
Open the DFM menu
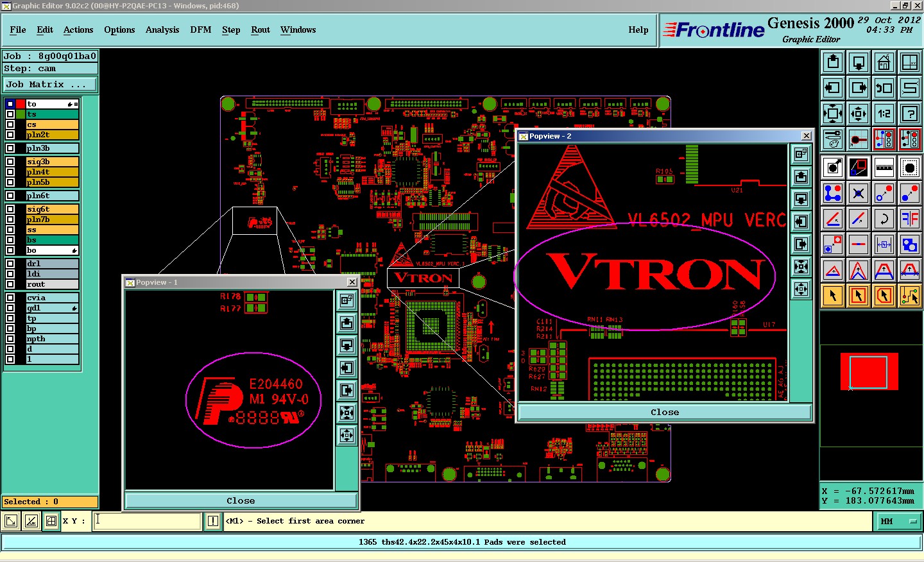(x=201, y=30)
